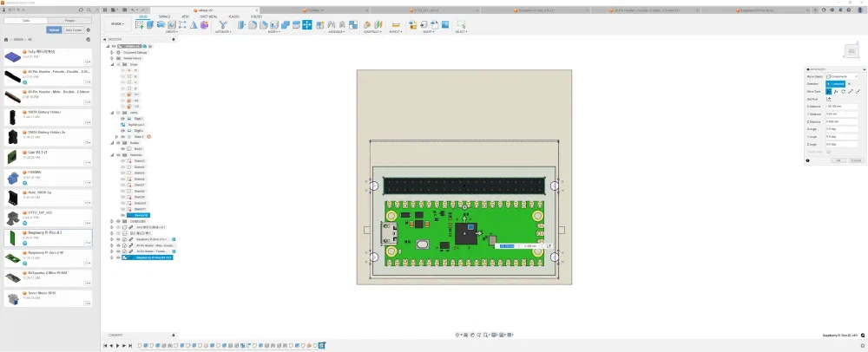Click the X Distance input field
Image resolution: width=868 pixels, height=352 pixels.
point(842,106)
